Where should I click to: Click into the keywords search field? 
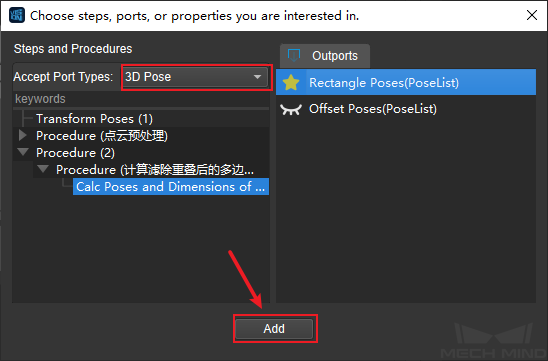coord(141,99)
